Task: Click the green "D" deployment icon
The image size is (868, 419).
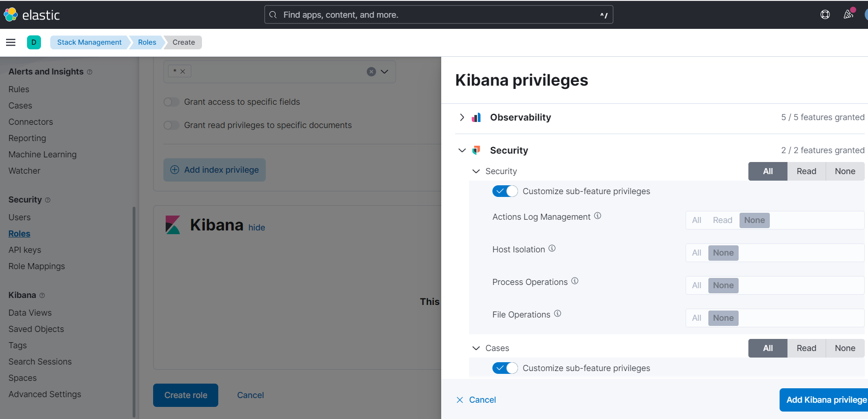Action: pyautogui.click(x=34, y=42)
